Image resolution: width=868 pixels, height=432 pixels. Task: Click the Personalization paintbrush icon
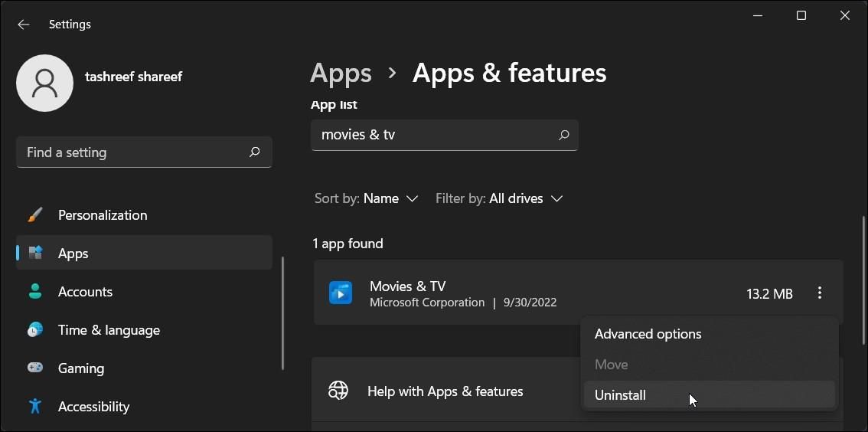tap(35, 215)
